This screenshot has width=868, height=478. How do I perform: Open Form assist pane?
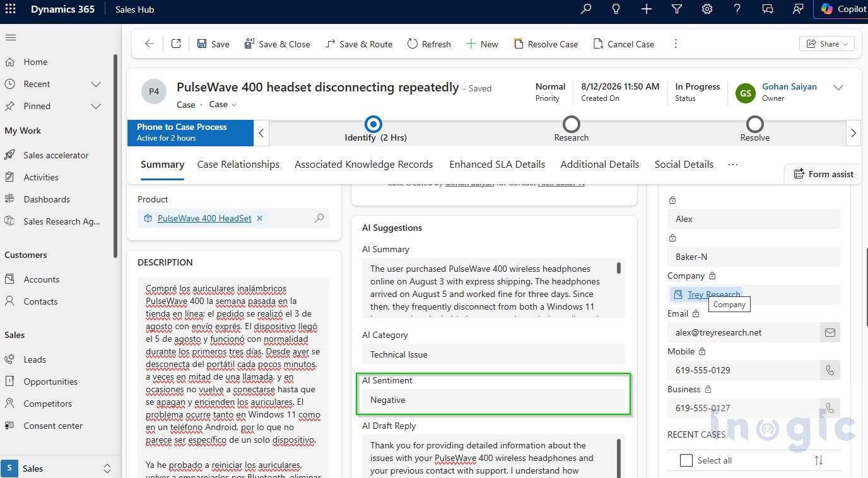coord(823,174)
